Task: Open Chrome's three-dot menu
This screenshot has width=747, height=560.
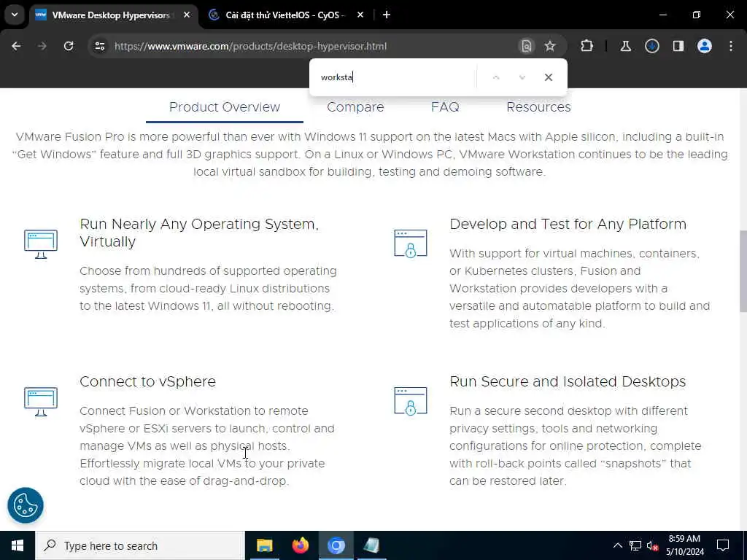Action: tap(731, 46)
